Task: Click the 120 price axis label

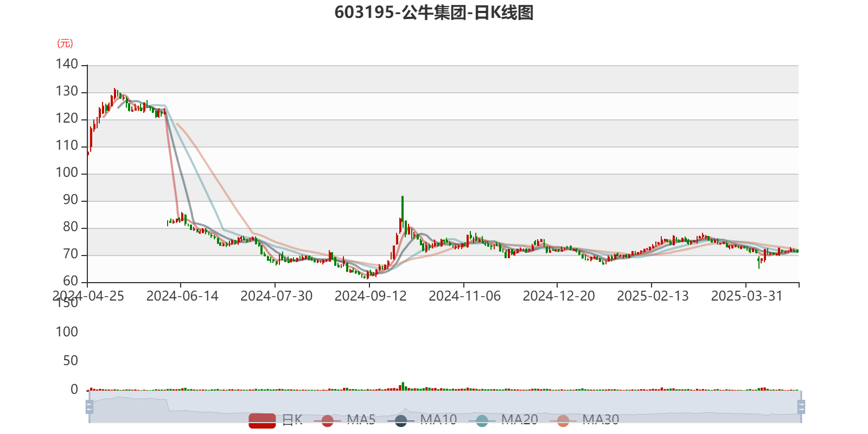Action: pyautogui.click(x=67, y=118)
